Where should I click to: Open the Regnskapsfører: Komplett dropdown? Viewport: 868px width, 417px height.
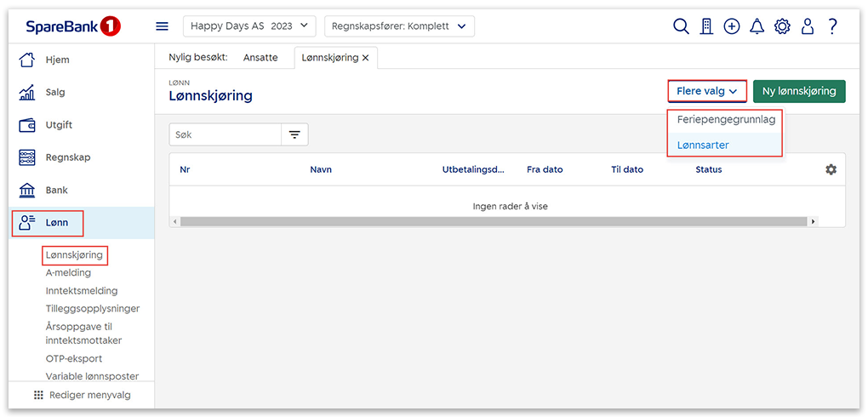pyautogui.click(x=399, y=26)
